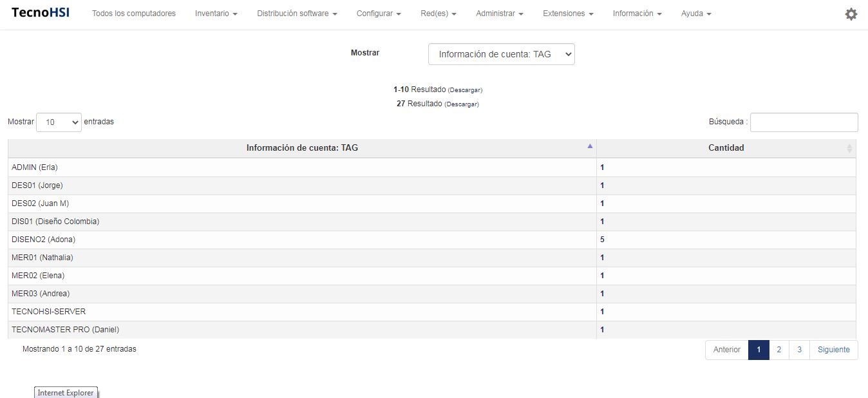Open Todos los computadores page
The width and height of the screenshot is (868, 398).
coord(133,14)
